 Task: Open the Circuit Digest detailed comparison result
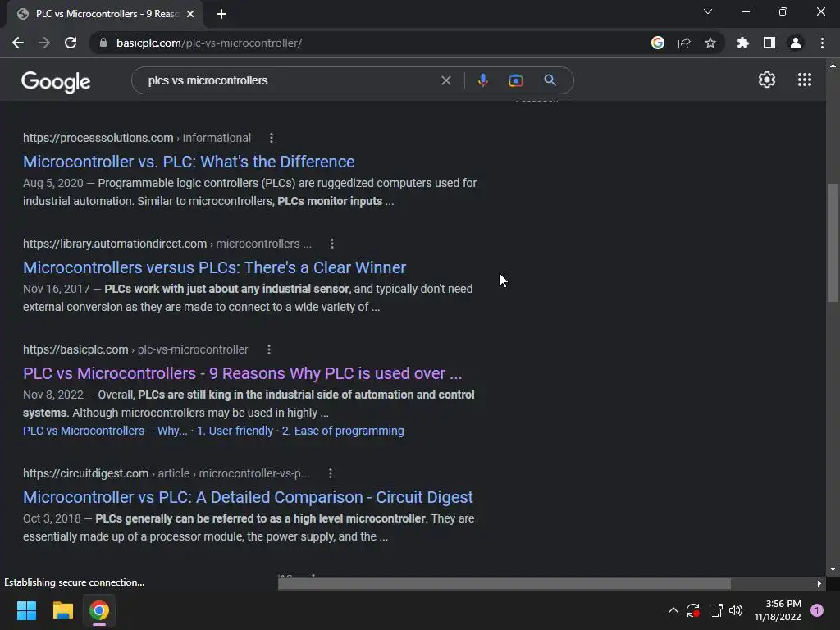coord(248,497)
